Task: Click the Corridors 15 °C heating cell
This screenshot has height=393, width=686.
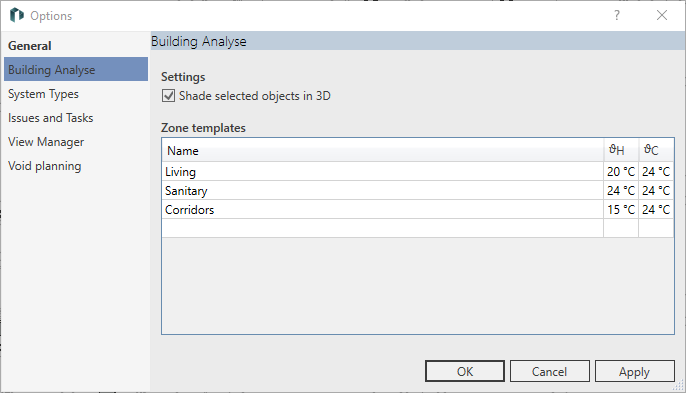Action: pos(621,210)
